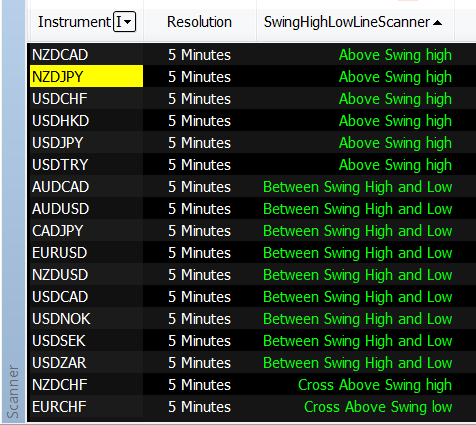This screenshot has height=425, width=476.
Task: Sort by the Resolution column header
Action: point(199,22)
